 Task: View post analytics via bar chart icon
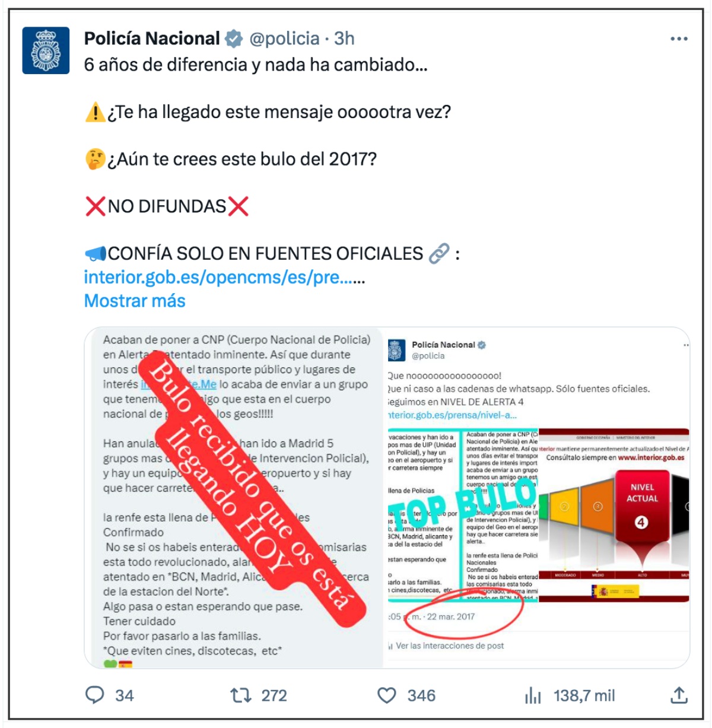pyautogui.click(x=533, y=695)
